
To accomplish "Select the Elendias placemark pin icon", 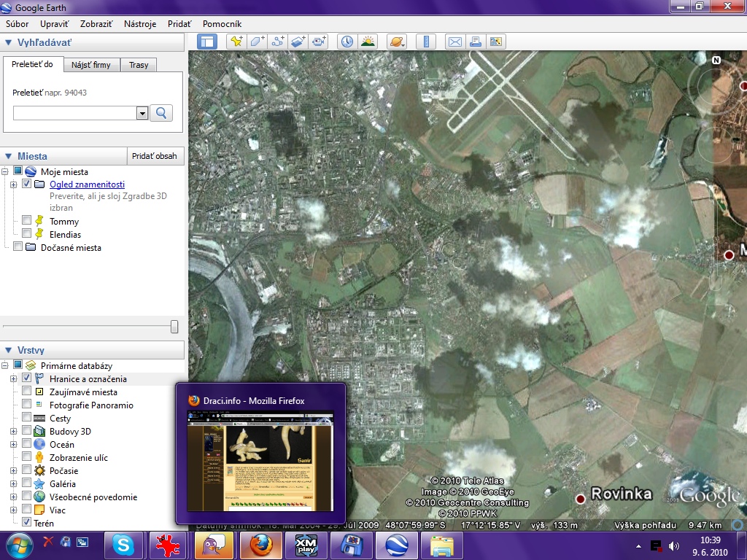I will [39, 234].
